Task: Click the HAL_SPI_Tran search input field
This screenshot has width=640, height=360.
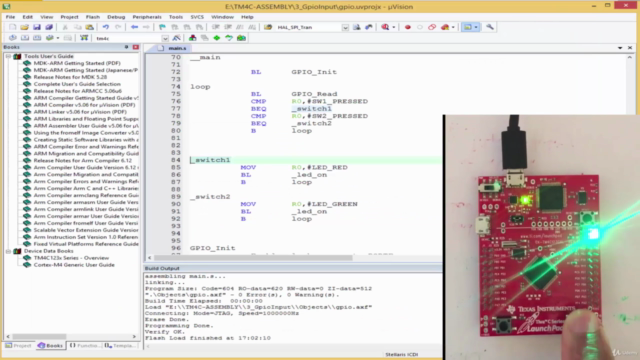Action: click(309, 27)
